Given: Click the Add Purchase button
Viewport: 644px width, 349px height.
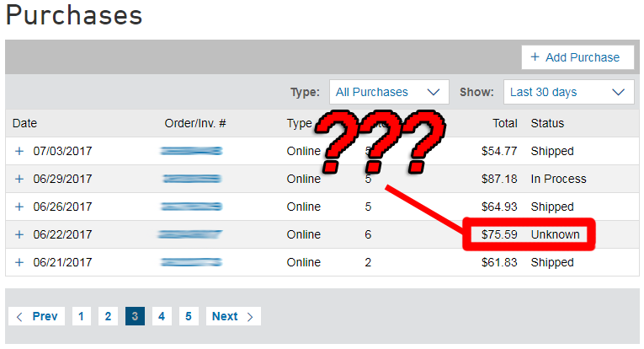Looking at the screenshot, I should point(577,57).
